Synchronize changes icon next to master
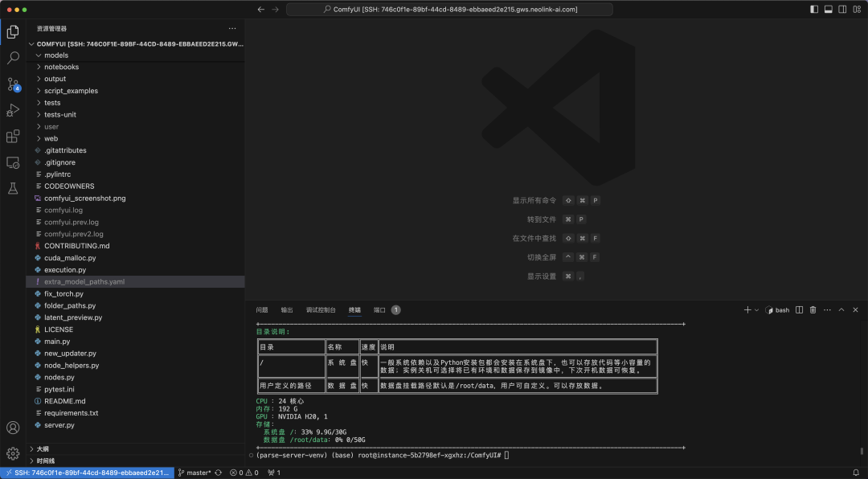The height and width of the screenshot is (479, 868). (x=218, y=473)
